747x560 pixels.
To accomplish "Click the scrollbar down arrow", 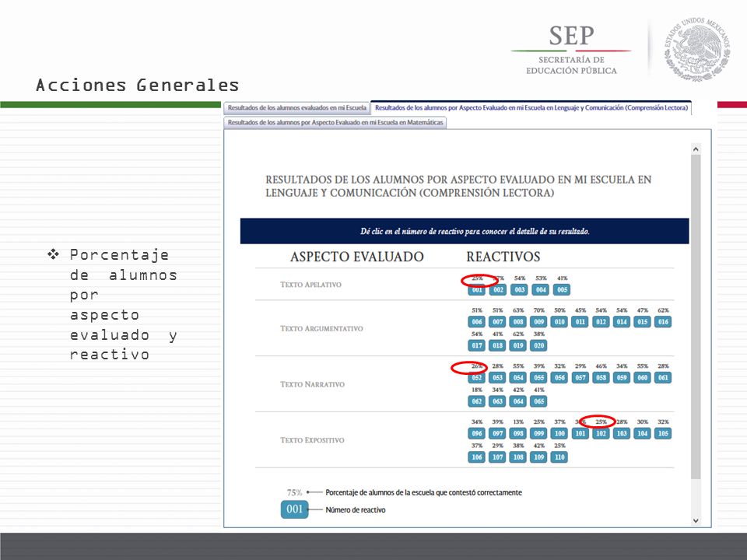I will [x=696, y=520].
